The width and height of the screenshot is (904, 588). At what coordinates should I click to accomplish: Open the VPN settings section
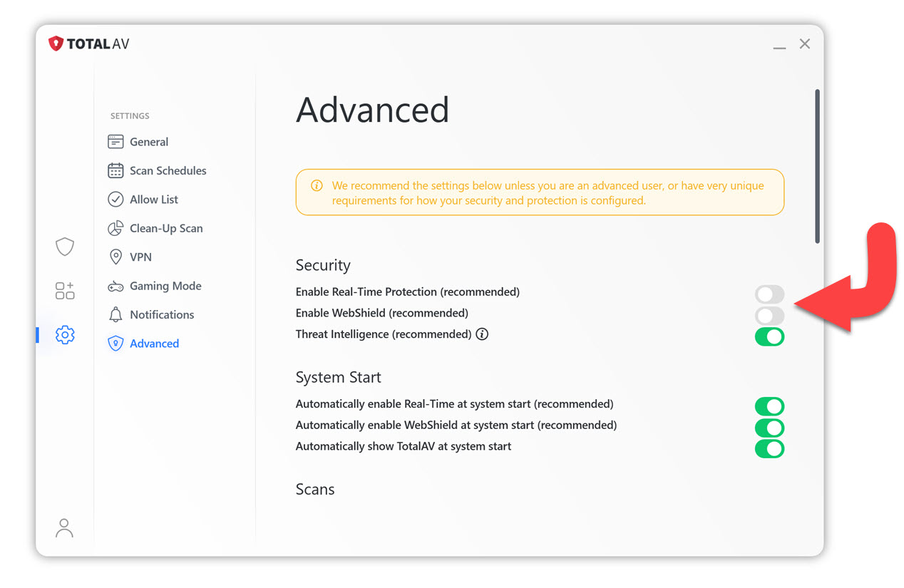(x=140, y=257)
